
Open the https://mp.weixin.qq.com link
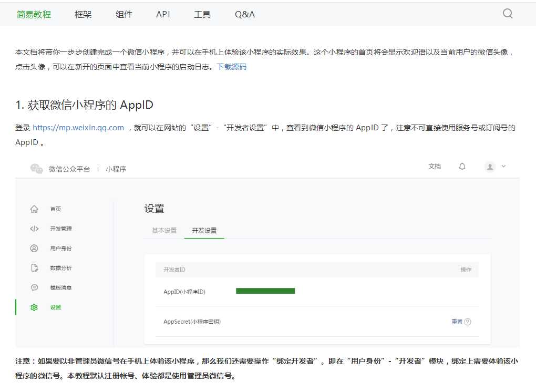tap(78, 128)
